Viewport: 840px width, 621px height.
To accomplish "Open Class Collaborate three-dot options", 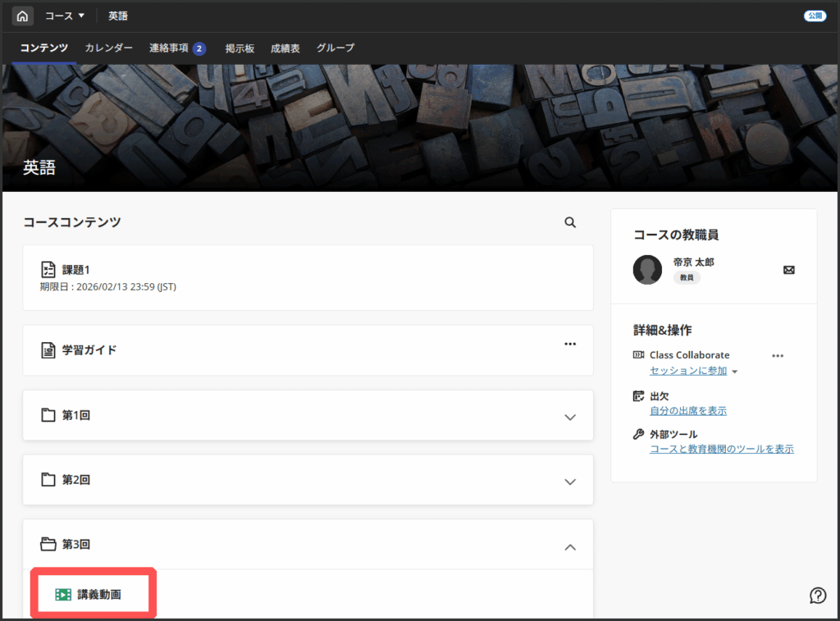I will (778, 356).
